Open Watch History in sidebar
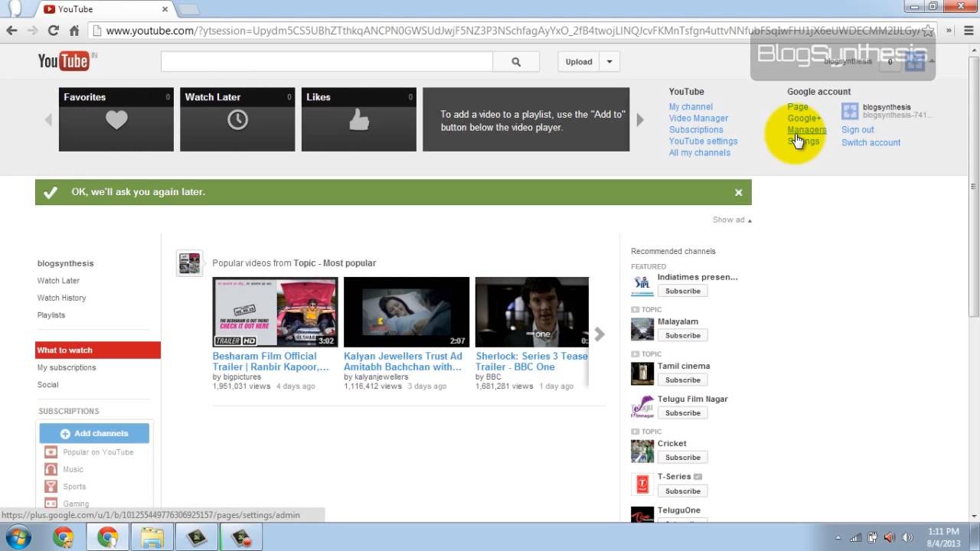Viewport: 980px width, 551px height. pyautogui.click(x=61, y=298)
